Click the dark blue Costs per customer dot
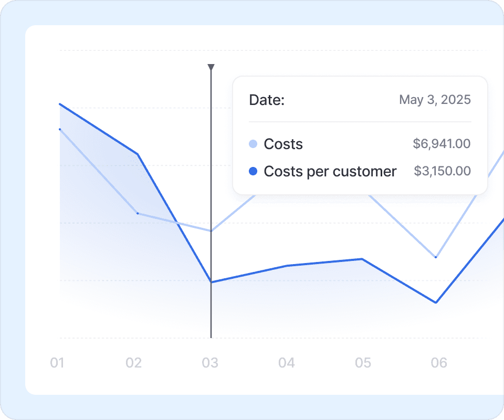Image resolution: width=504 pixels, height=420 pixels. click(253, 171)
